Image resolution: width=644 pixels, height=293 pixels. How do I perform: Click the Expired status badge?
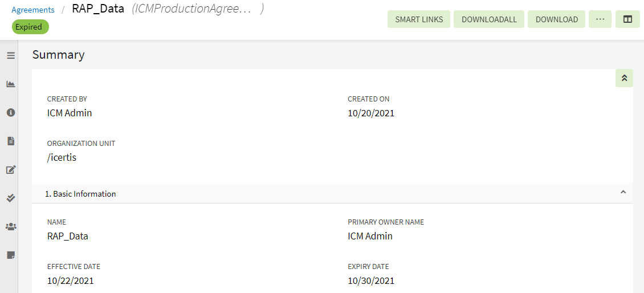tap(29, 27)
